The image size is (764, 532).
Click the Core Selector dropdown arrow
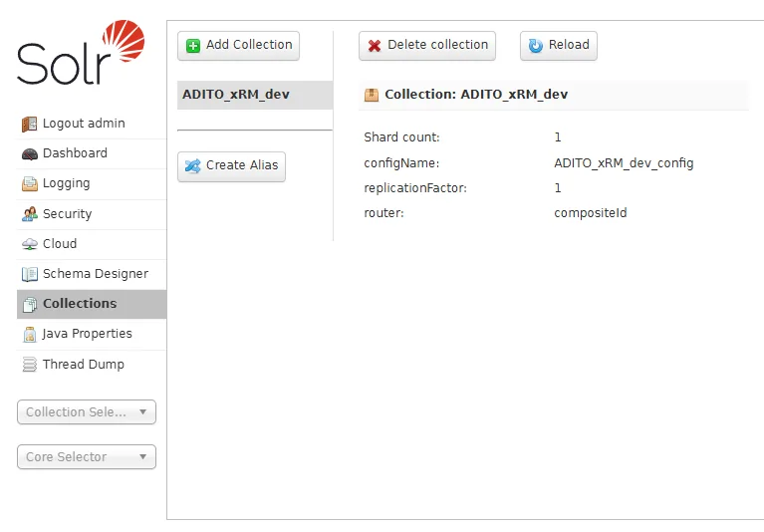click(x=142, y=457)
